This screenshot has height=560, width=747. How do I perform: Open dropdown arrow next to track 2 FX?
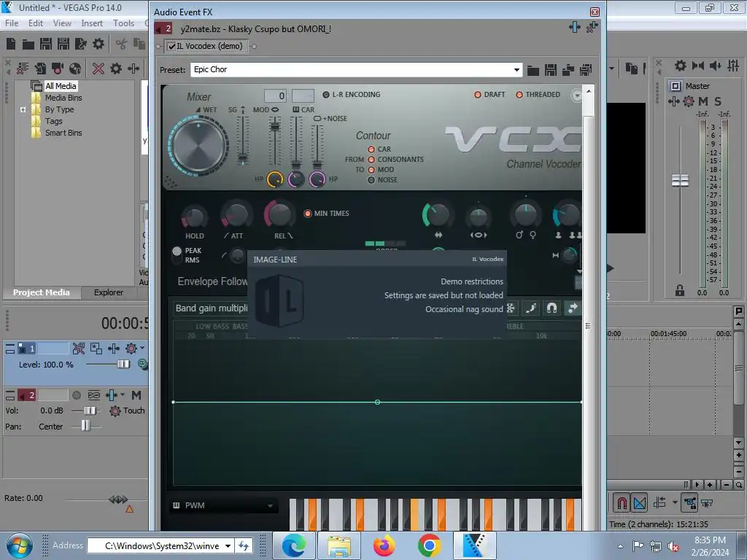click(123, 394)
